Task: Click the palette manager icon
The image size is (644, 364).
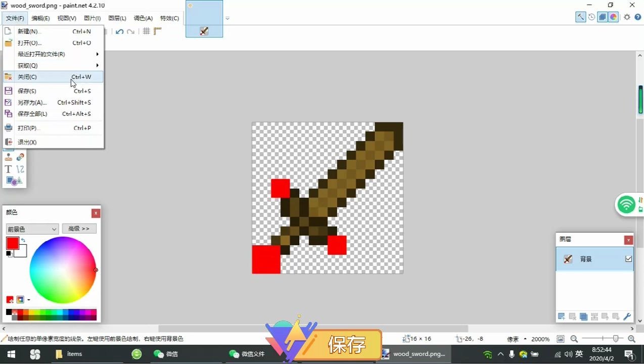Action: point(20,300)
